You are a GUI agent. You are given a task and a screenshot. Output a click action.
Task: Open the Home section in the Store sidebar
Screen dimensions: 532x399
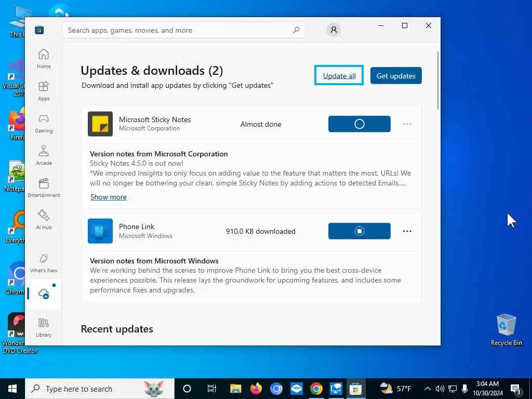[44, 59]
